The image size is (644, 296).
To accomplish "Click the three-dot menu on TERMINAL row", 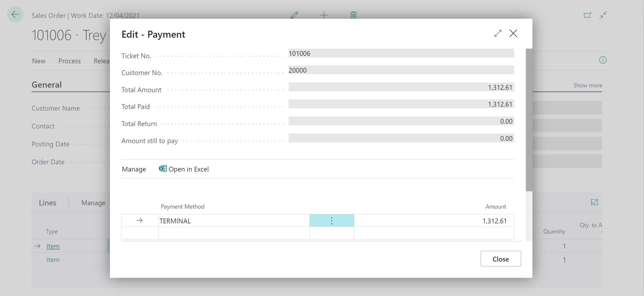I will [331, 220].
